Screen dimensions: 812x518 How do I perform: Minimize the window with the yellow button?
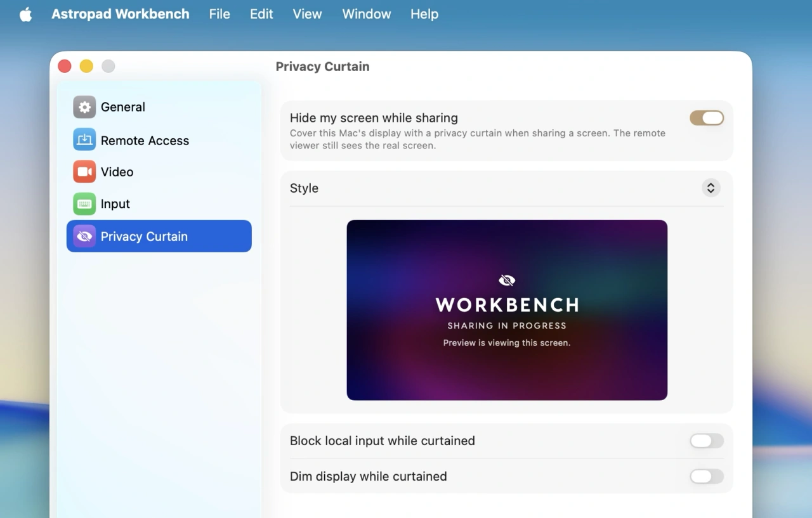86,66
